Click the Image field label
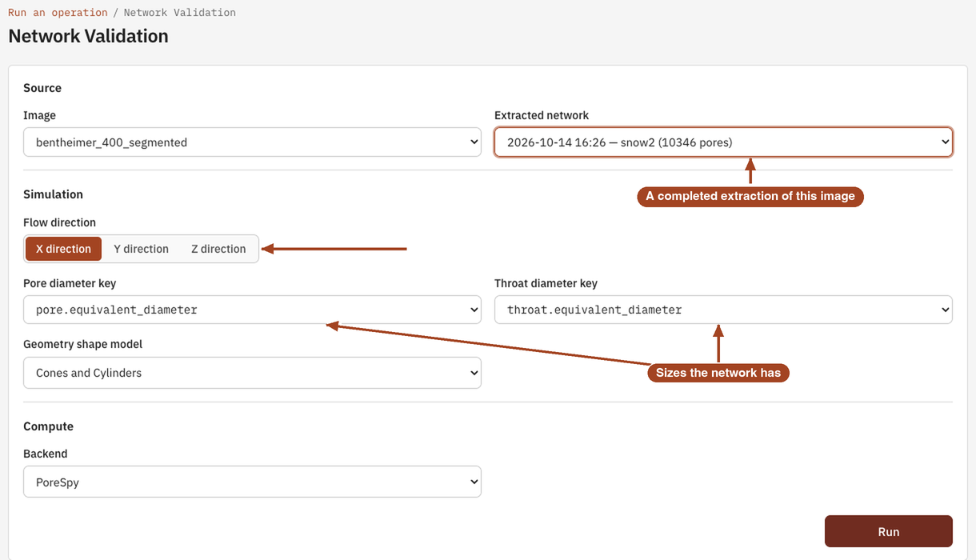Viewport: 976px width, 560px height. point(39,115)
